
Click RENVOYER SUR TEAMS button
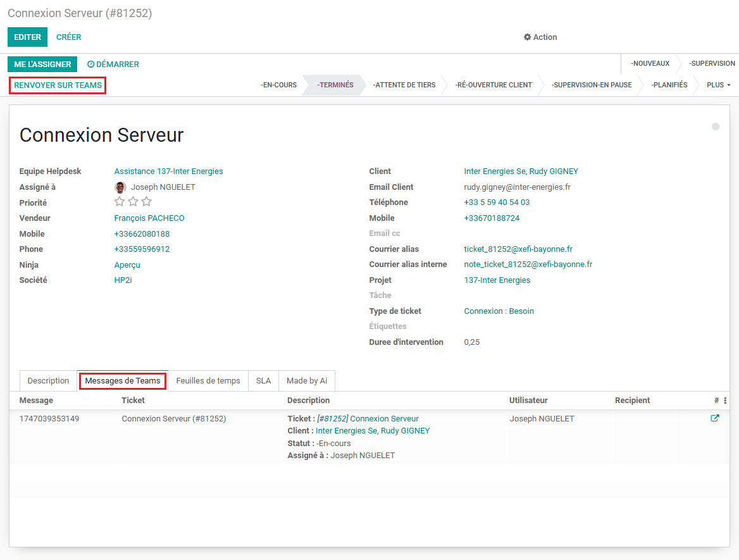tap(58, 85)
